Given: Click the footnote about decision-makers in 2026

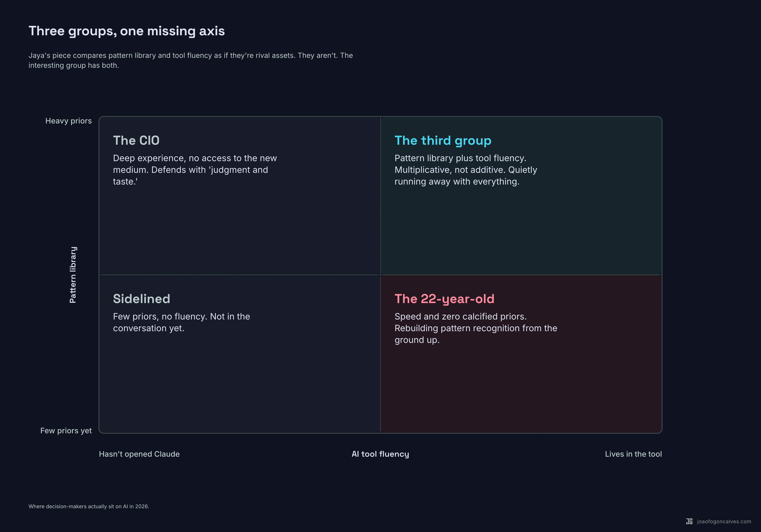Looking at the screenshot, I should [89, 506].
